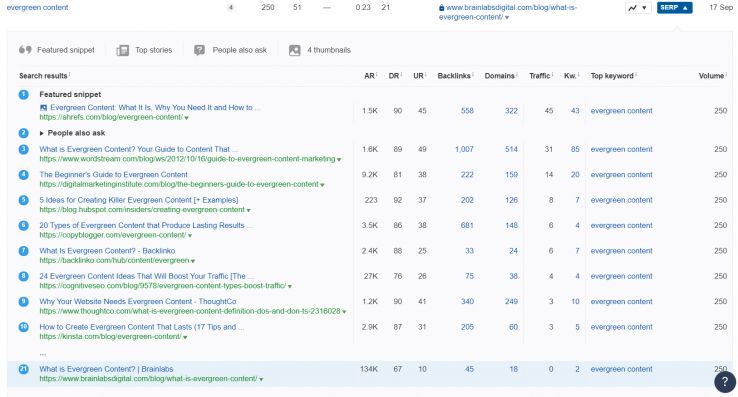Click domains count 322 for ahrefs

point(511,111)
